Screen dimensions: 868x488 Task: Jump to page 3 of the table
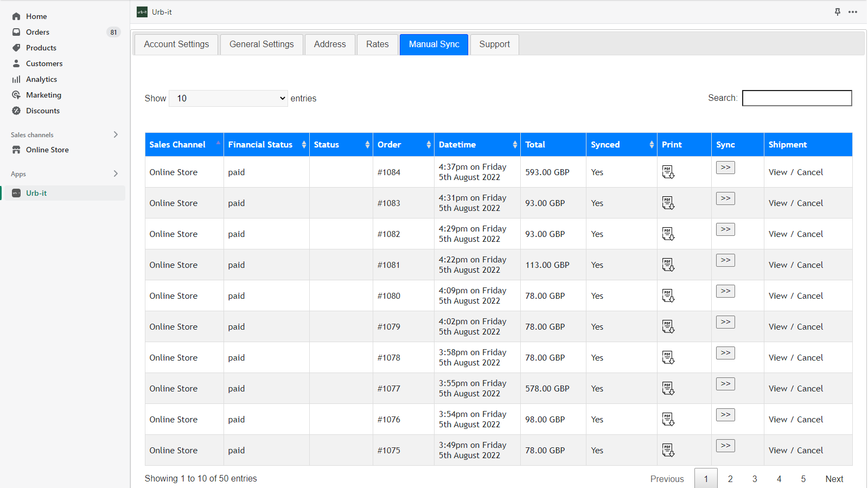(x=755, y=479)
